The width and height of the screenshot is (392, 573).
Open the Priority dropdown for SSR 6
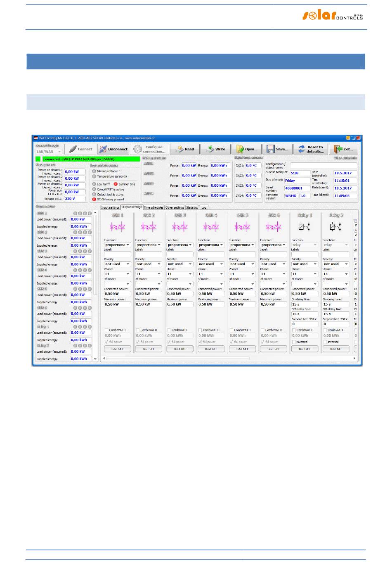point(274,264)
